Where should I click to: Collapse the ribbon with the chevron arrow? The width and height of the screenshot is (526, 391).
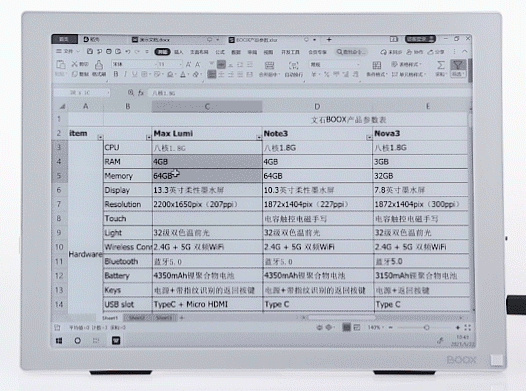click(x=465, y=51)
